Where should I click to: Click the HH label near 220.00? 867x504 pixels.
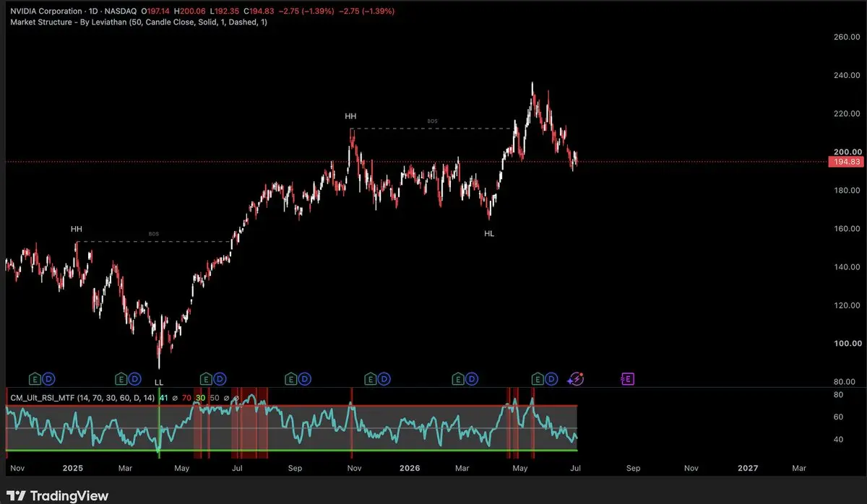click(350, 116)
